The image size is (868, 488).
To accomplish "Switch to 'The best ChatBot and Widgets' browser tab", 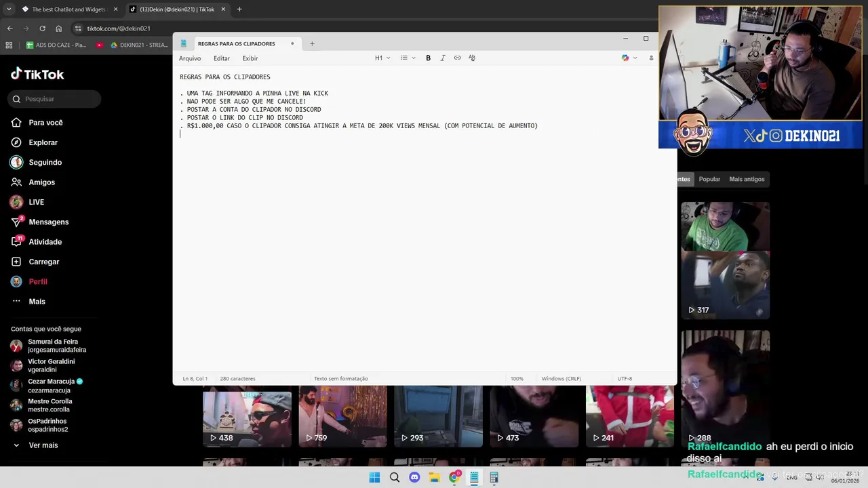I will [68, 9].
